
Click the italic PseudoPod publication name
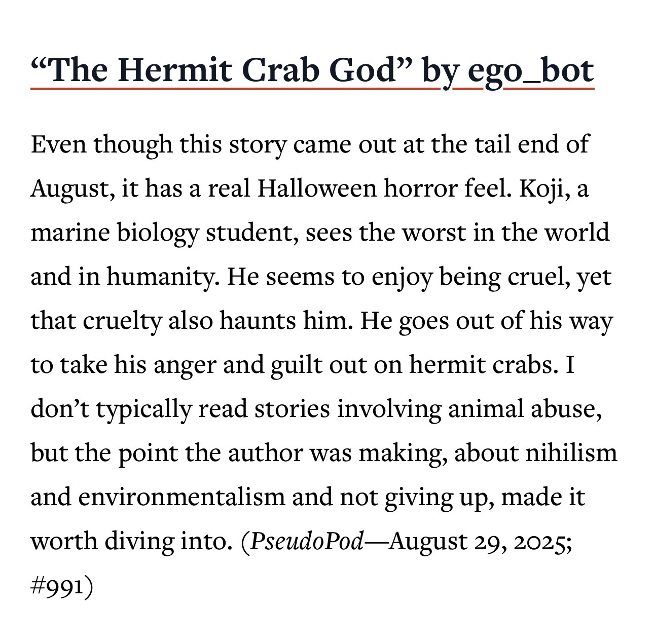(307, 541)
